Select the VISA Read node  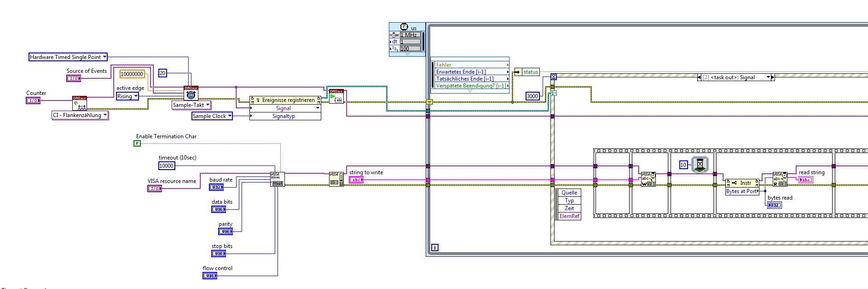[780, 179]
